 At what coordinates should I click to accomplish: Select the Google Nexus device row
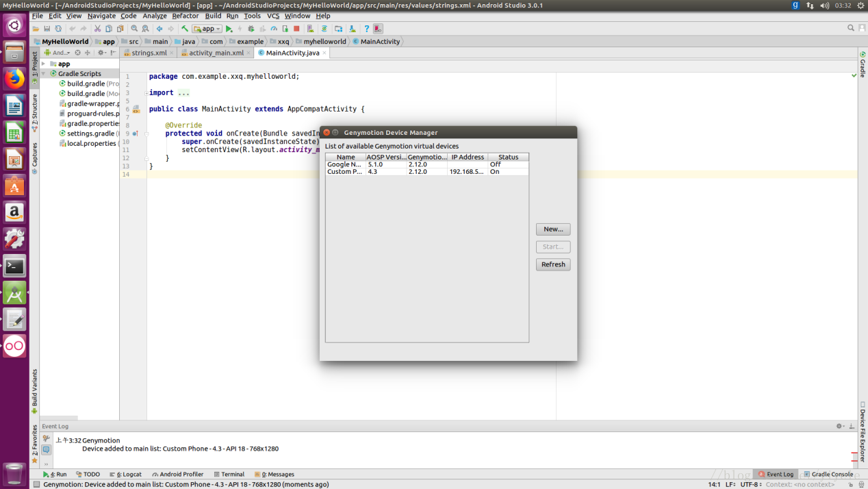(x=427, y=164)
